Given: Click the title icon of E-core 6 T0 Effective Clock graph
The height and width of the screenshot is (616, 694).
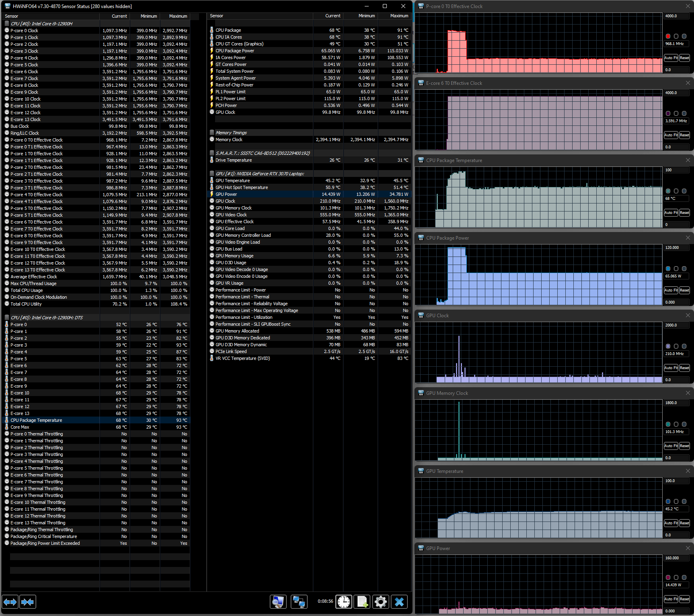Looking at the screenshot, I should pyautogui.click(x=421, y=83).
